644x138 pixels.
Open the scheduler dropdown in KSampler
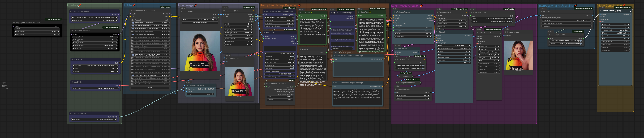454,60
